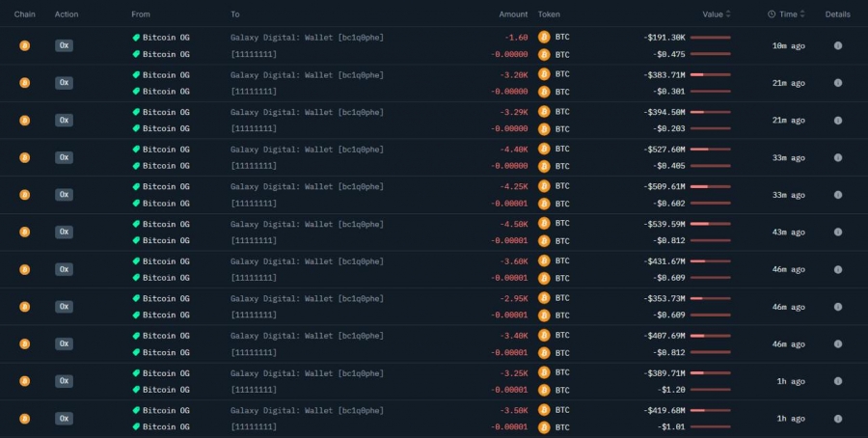Click 0x action badge in first row
868x438 pixels.
[x=64, y=45]
